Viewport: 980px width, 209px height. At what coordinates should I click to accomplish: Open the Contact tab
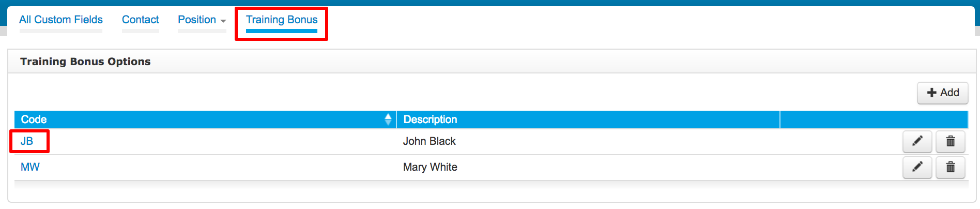[x=140, y=20]
